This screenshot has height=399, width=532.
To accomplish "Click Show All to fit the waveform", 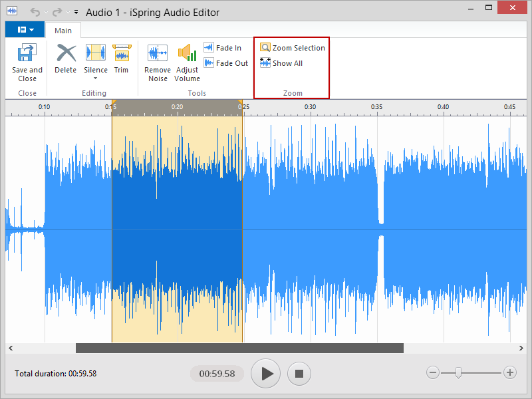I will [281, 63].
